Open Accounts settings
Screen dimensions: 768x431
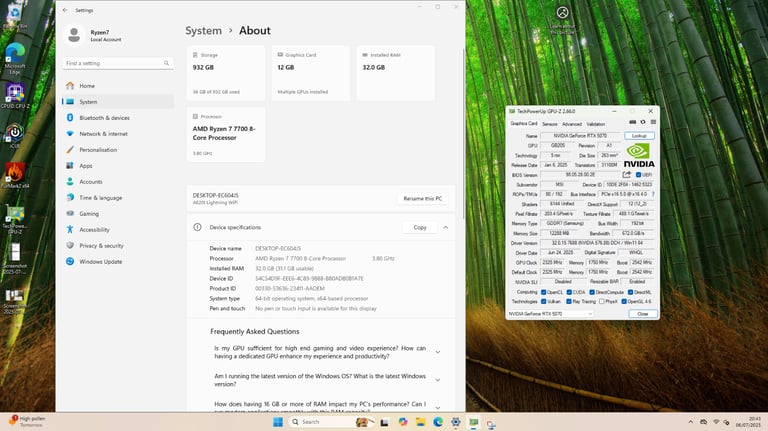point(118,182)
